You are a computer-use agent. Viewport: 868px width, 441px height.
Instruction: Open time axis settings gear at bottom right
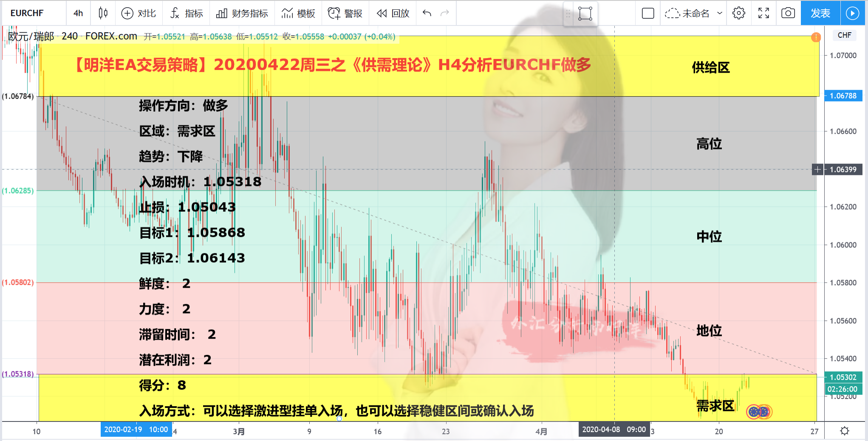coord(845,431)
